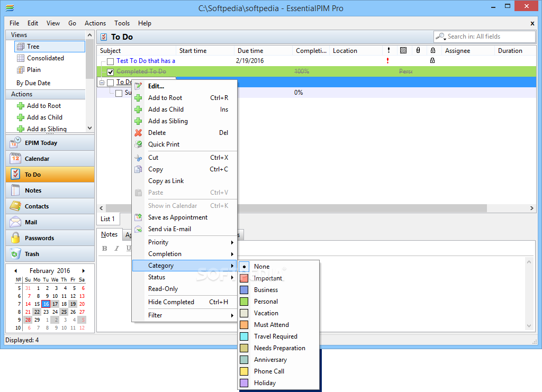Sort list by Due time column
The height and width of the screenshot is (392, 542).
pos(263,50)
